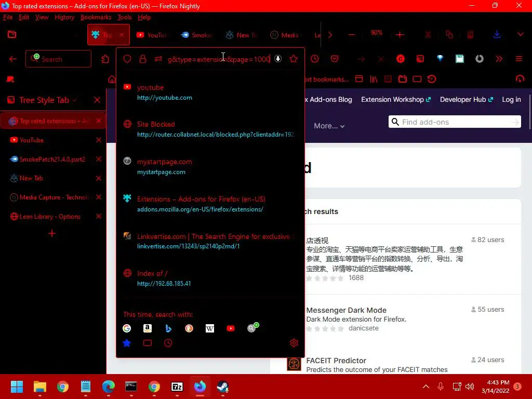532x399 pixels.
Task: Search with Amazon engine icon
Action: click(147, 328)
